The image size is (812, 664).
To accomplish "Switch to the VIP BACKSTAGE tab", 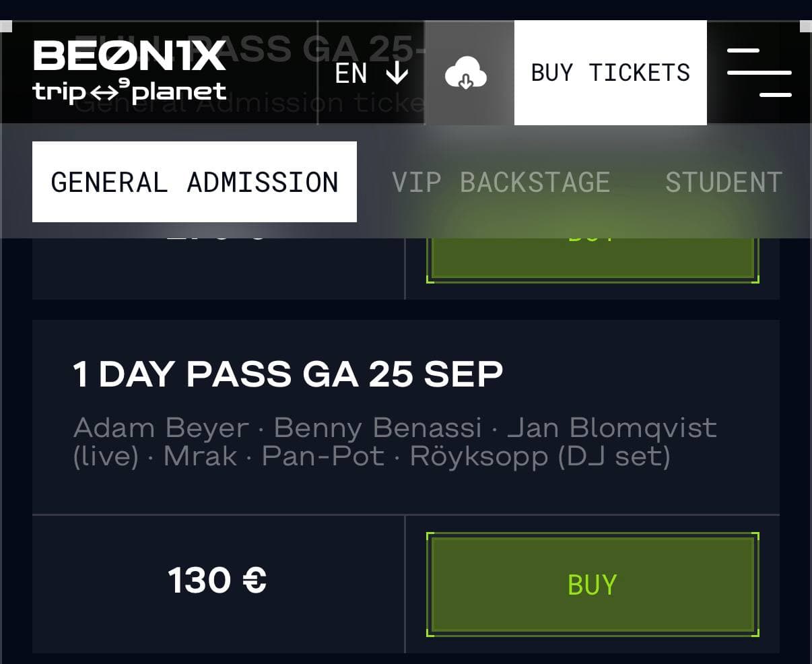I will (501, 182).
